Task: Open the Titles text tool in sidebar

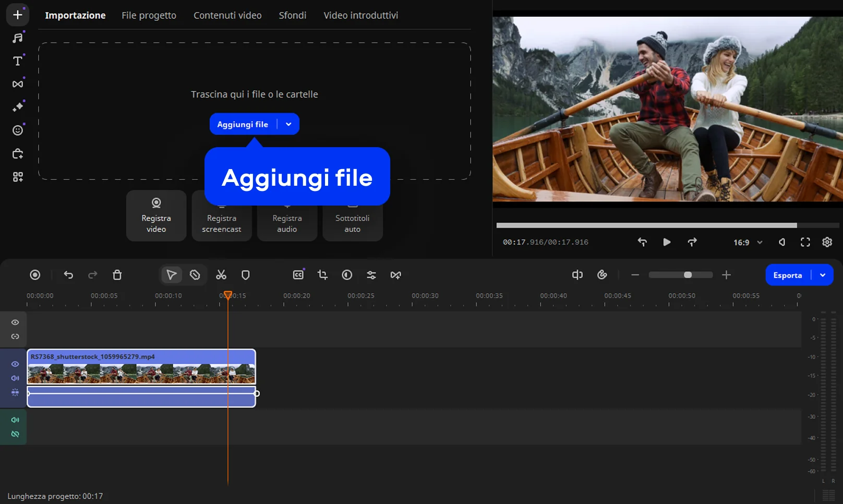Action: [x=18, y=61]
